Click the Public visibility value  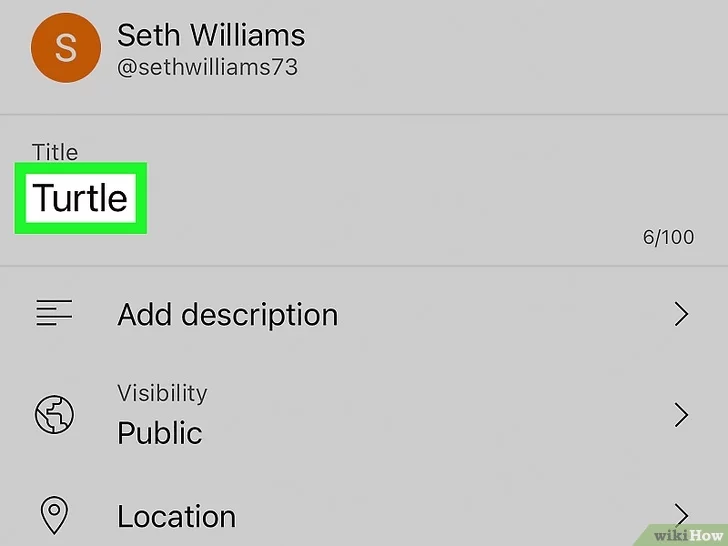(x=160, y=433)
